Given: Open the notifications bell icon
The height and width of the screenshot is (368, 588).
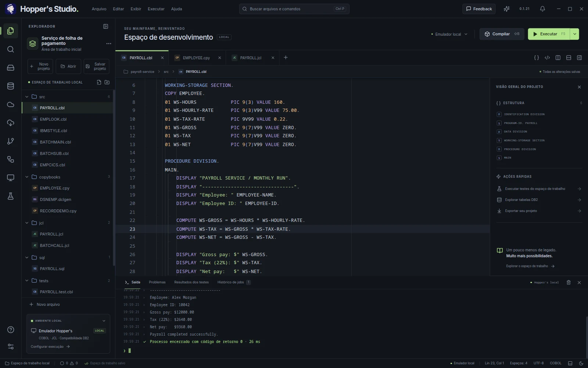Looking at the screenshot, I should tap(542, 9).
